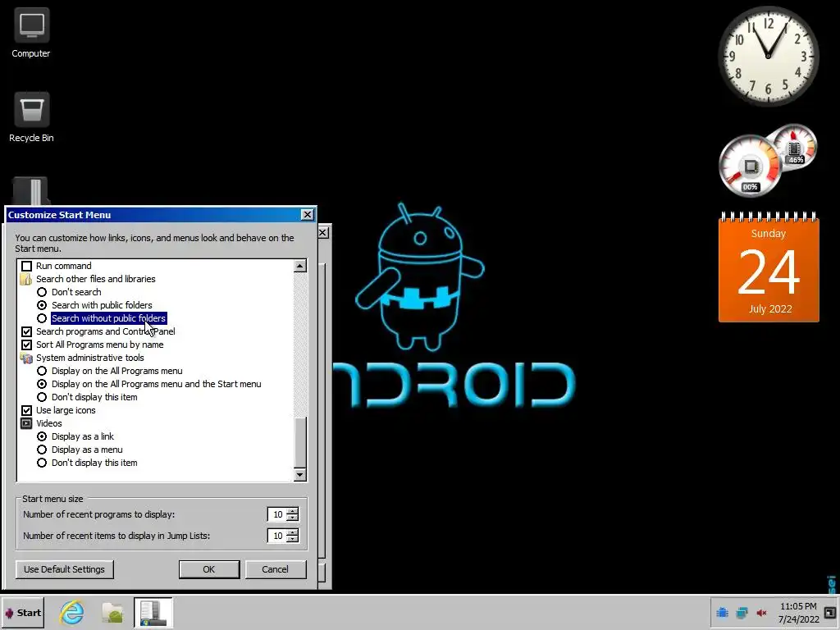The image size is (840, 630).
Task: Click the options list scrollbar thumb
Action: pyautogui.click(x=300, y=442)
